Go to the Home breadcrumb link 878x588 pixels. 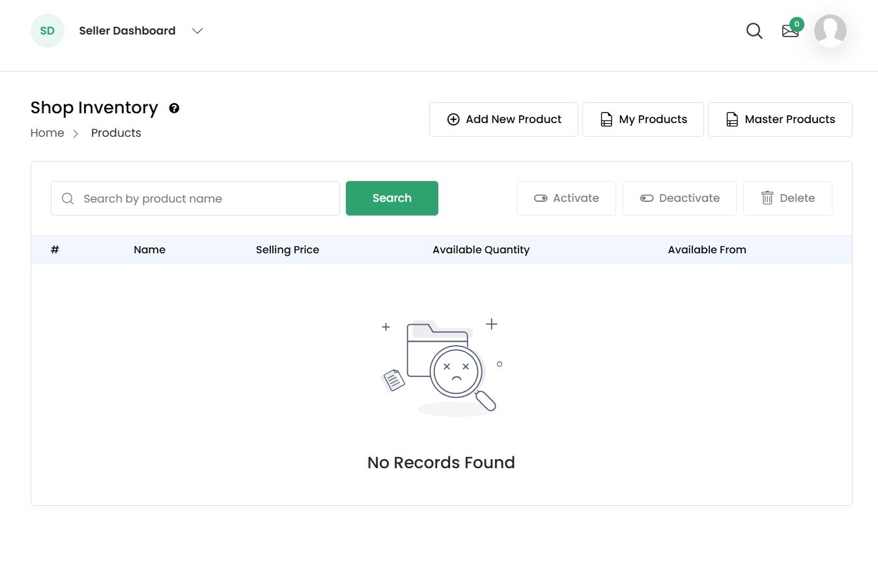(48, 133)
